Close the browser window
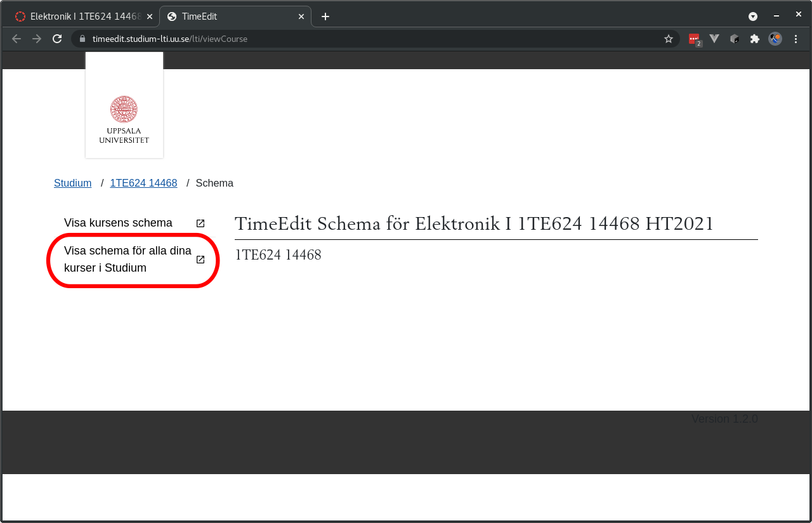Viewport: 812px width, 523px height. click(x=799, y=15)
